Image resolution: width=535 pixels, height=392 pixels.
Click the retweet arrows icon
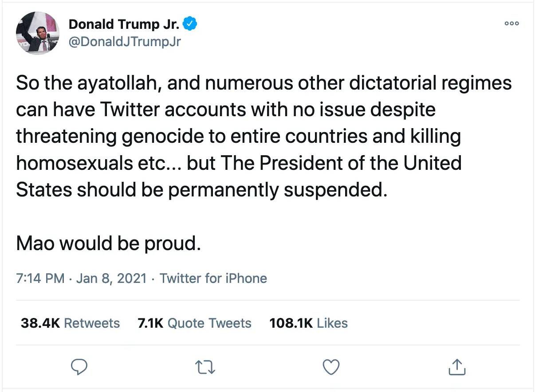tap(205, 367)
